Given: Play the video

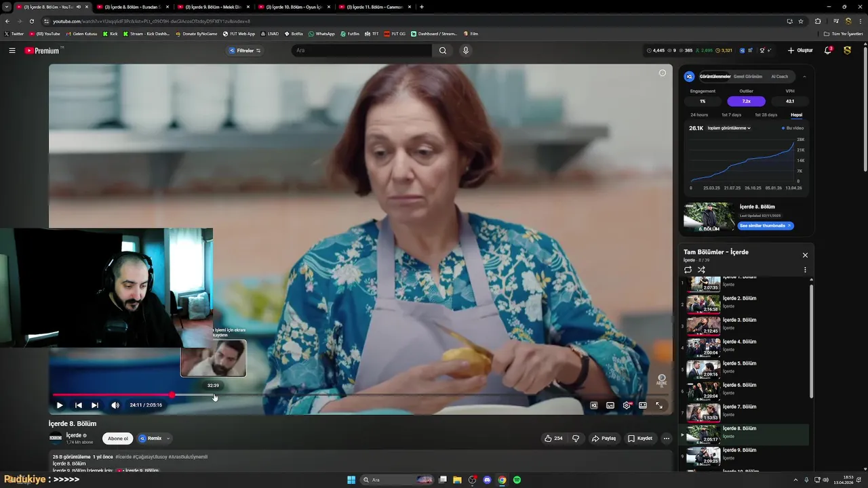Looking at the screenshot, I should point(60,405).
